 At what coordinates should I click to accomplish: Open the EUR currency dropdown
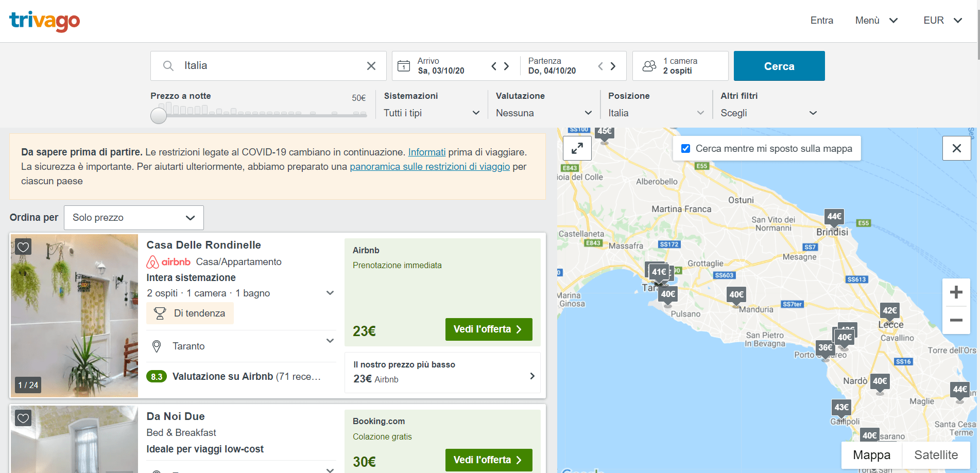pos(942,21)
